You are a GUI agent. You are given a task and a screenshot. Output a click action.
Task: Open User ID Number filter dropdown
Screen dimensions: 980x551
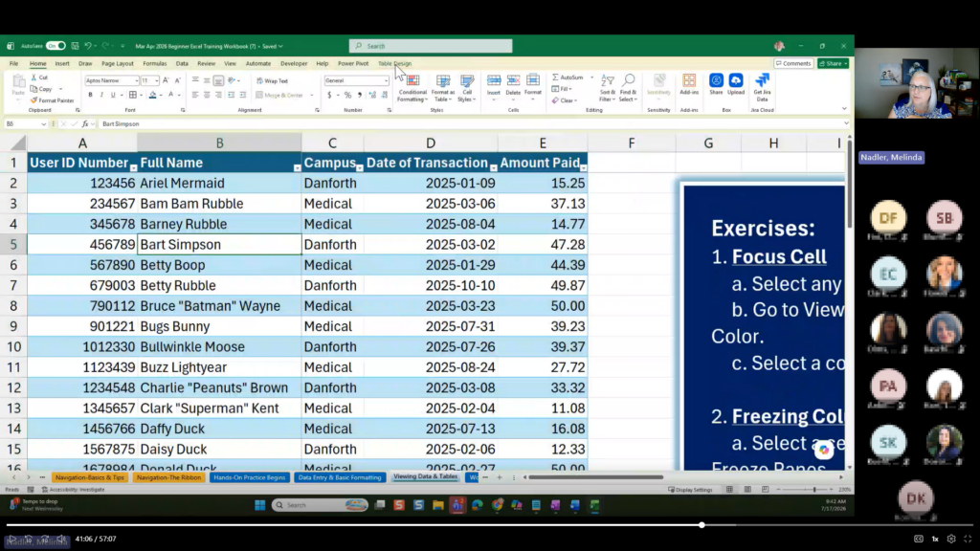tap(133, 167)
